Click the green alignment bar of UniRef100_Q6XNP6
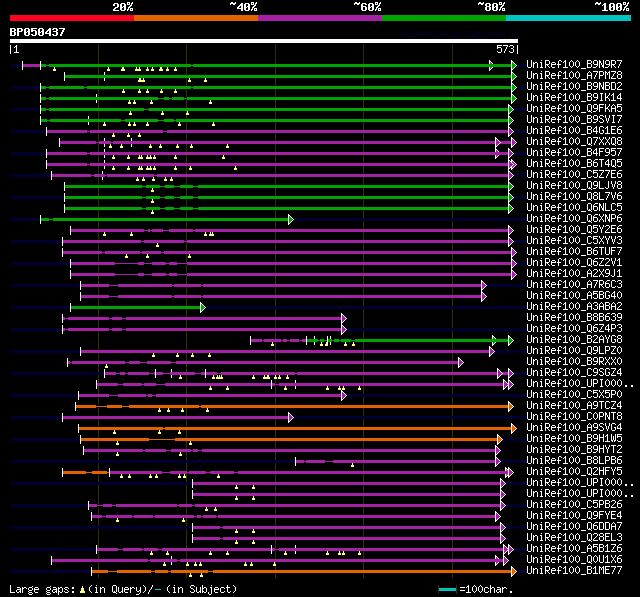640x597 pixels. pyautogui.click(x=165, y=220)
